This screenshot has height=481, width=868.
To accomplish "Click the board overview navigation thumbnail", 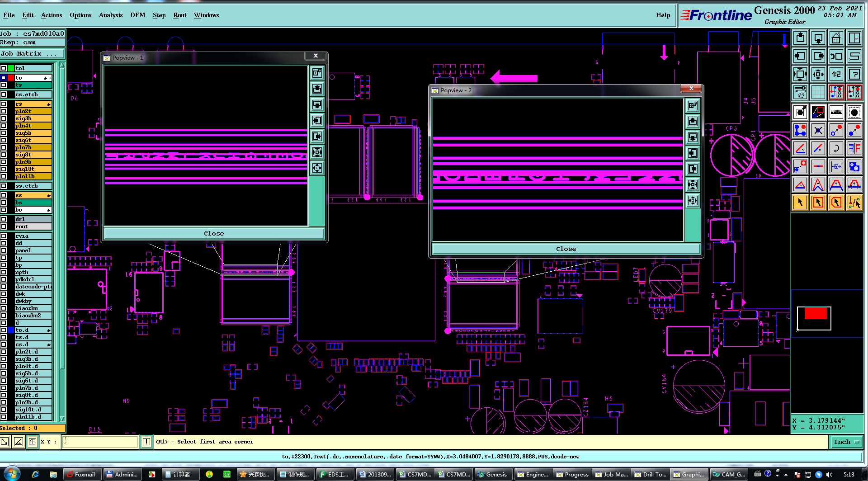I will pyautogui.click(x=814, y=318).
